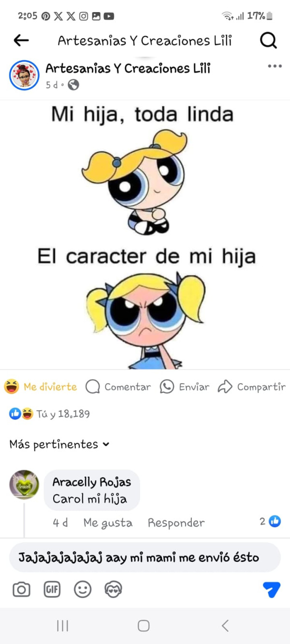Open the avatar stickers icon
290x644 pixels.
113,589
